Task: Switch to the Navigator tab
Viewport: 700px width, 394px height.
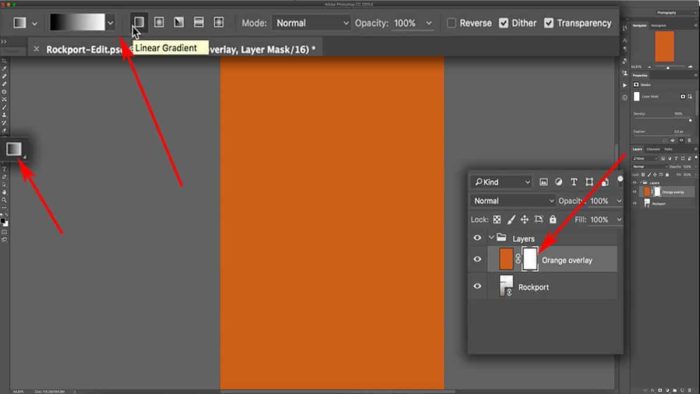Action: click(639, 25)
